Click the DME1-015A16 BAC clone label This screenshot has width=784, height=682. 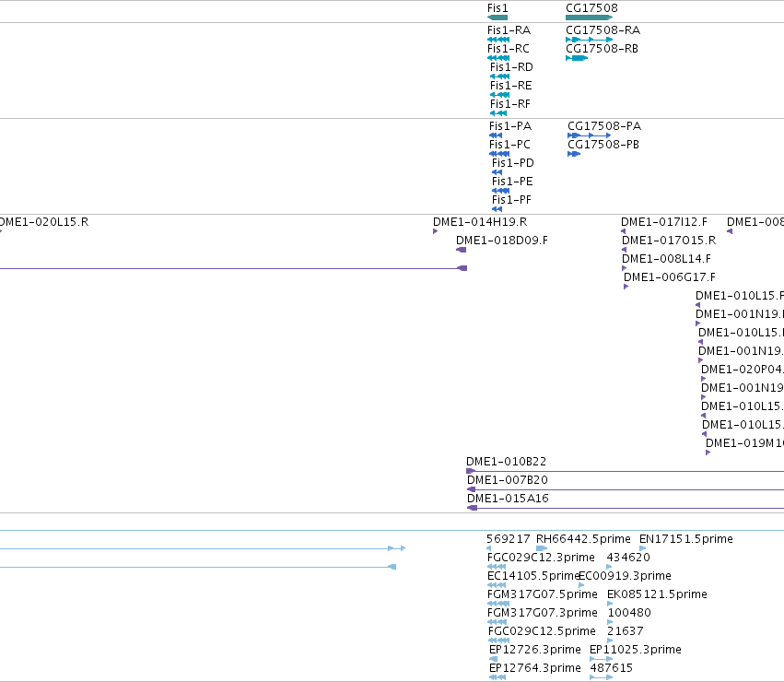point(508,499)
